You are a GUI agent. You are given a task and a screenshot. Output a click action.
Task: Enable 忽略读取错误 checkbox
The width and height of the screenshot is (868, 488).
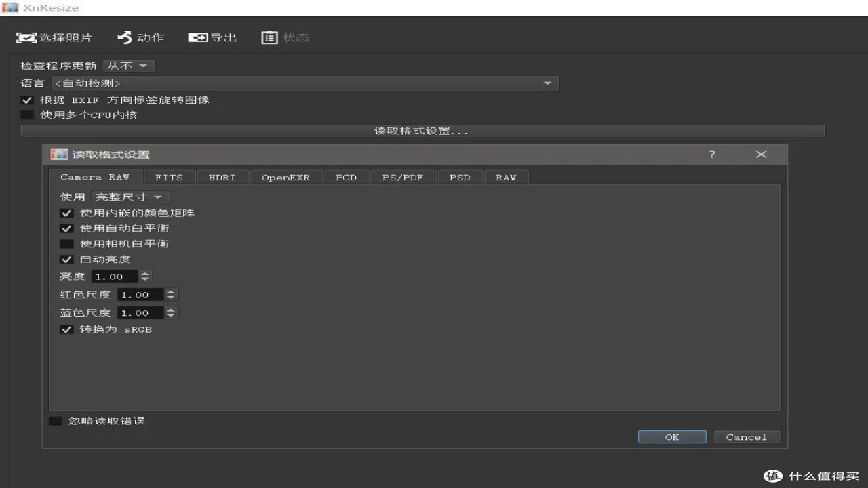[56, 421]
